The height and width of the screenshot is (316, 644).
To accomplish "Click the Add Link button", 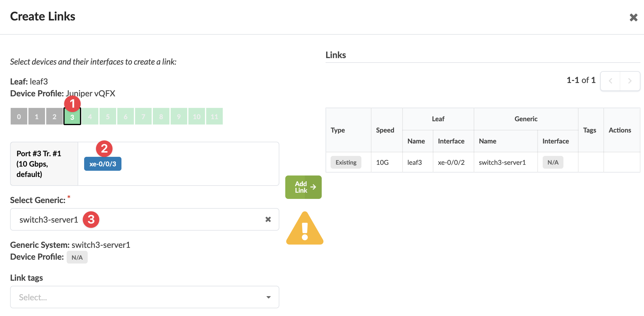I will [x=303, y=187].
